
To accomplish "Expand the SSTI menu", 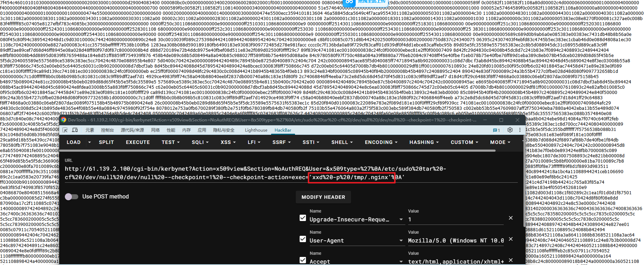I will pyautogui.click(x=311, y=142).
